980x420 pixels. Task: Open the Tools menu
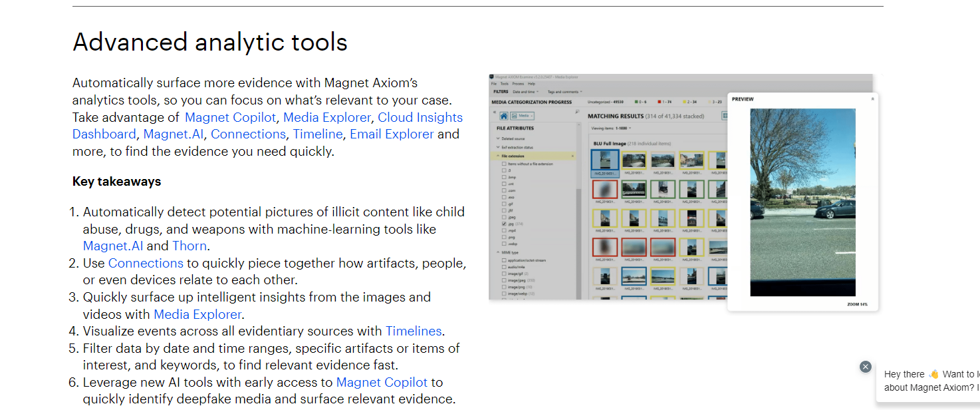[x=505, y=84]
